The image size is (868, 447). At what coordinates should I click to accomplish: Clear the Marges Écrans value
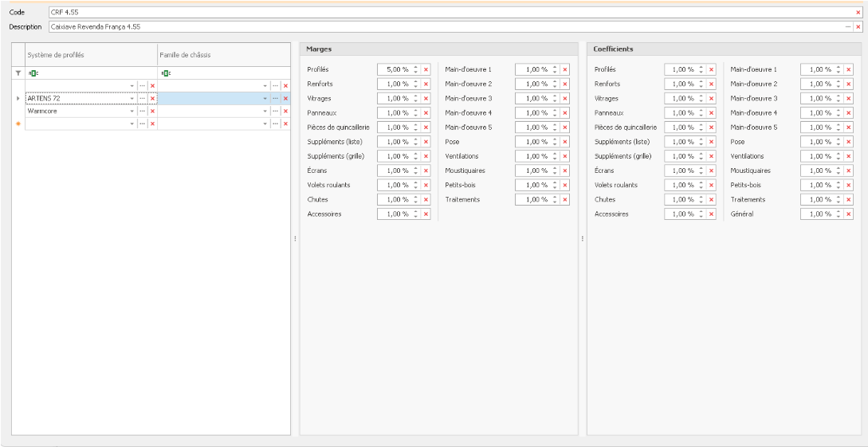[x=426, y=171]
